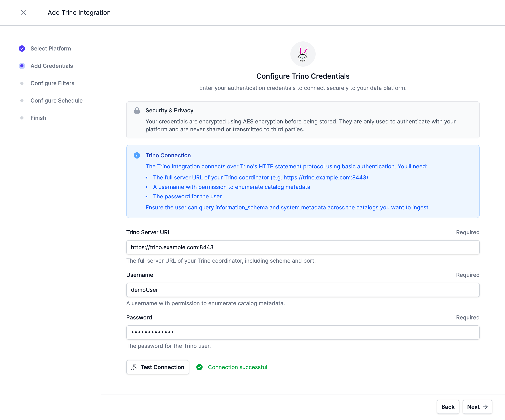Image resolution: width=505 pixels, height=420 pixels.
Task: Click the AES encryption description text
Action: point(301,125)
